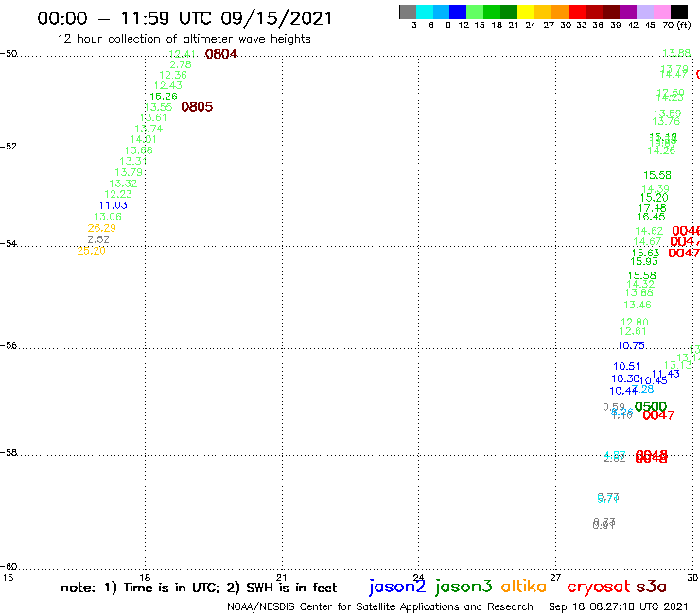Click the dark red track time '0805'

[197, 107]
